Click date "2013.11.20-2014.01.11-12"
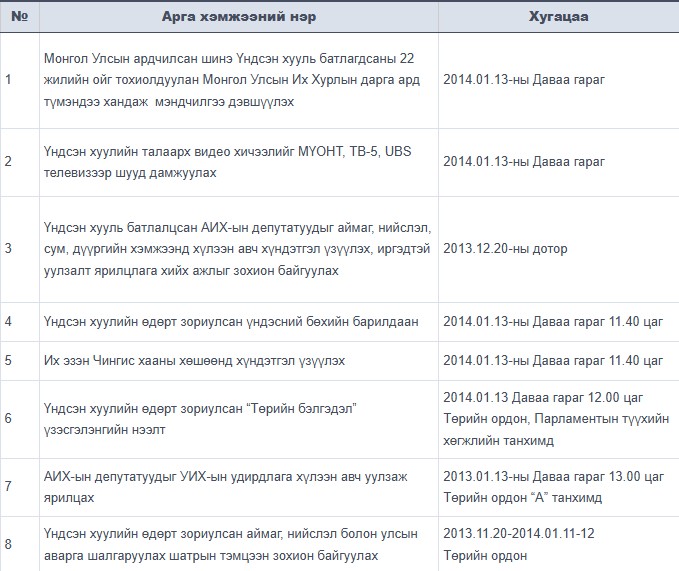Image resolution: width=679 pixels, height=571 pixels. click(x=518, y=533)
